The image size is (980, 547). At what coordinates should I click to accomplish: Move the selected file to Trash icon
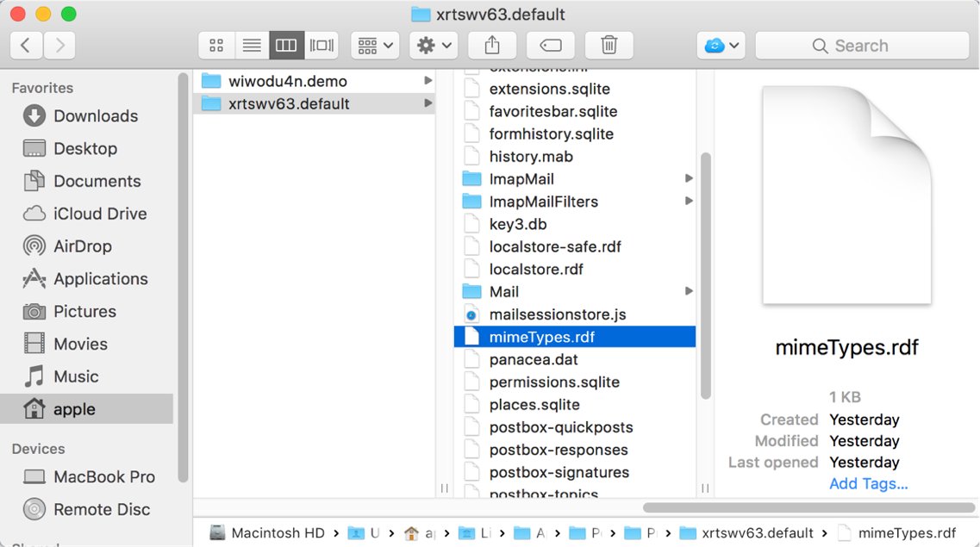point(609,45)
